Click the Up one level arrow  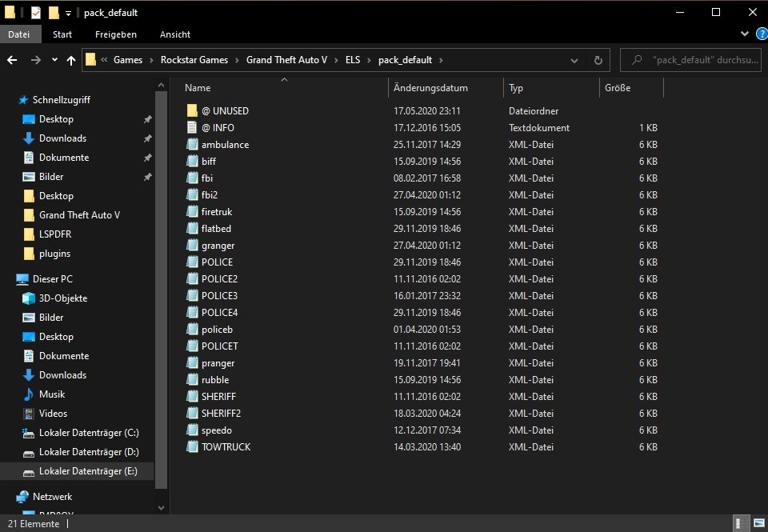(x=71, y=60)
